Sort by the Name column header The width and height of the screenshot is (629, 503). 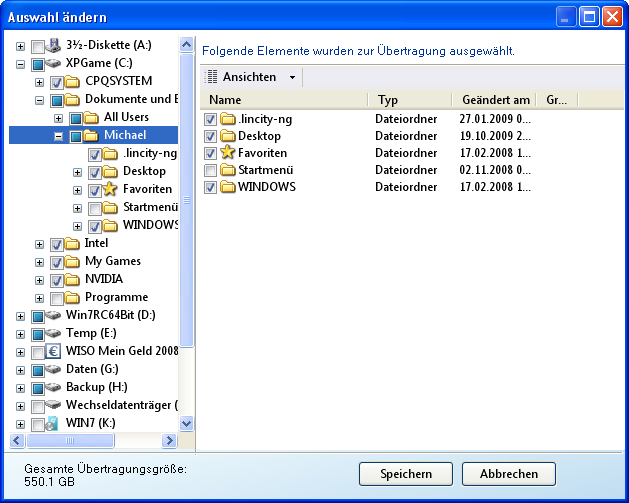pyautogui.click(x=284, y=100)
